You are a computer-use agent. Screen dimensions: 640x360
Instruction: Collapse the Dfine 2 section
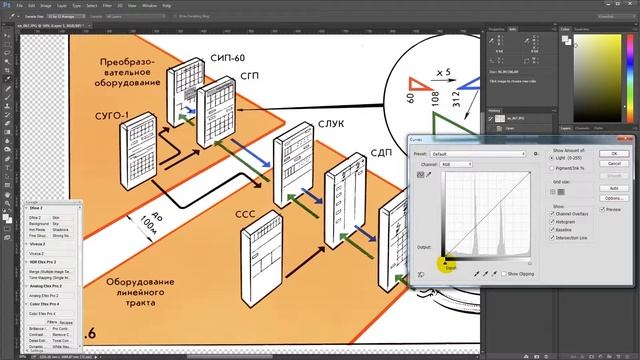click(x=27, y=208)
